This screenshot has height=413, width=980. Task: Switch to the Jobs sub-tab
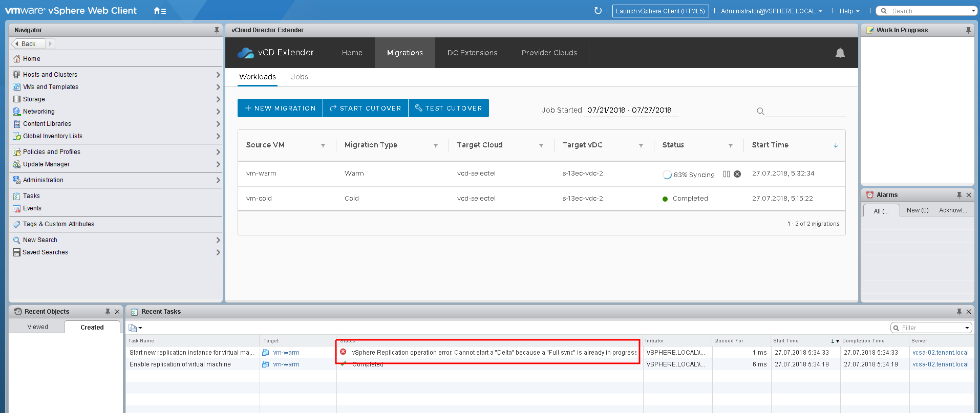pyautogui.click(x=300, y=77)
